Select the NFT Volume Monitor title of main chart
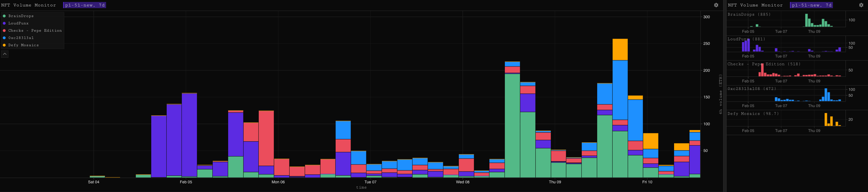 coord(29,5)
